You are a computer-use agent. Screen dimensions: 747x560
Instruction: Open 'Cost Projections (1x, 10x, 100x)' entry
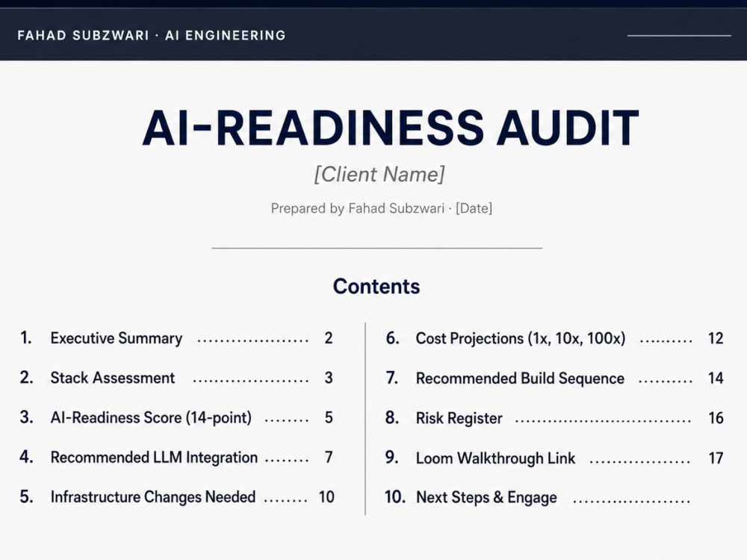pos(520,338)
